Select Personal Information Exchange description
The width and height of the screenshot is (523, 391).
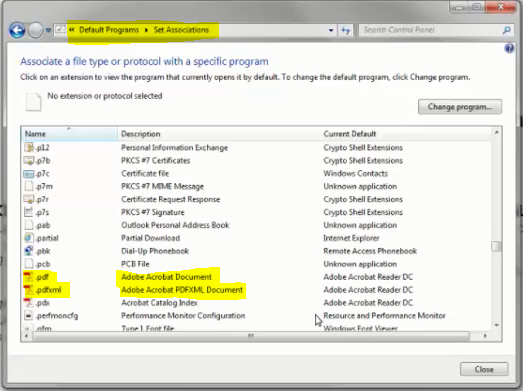(174, 147)
